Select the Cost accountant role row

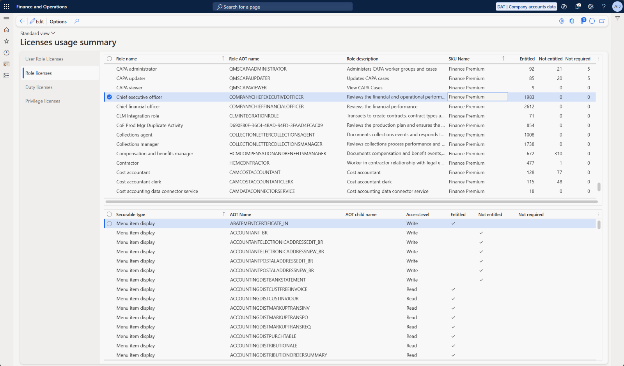pyautogui.click(x=350, y=172)
